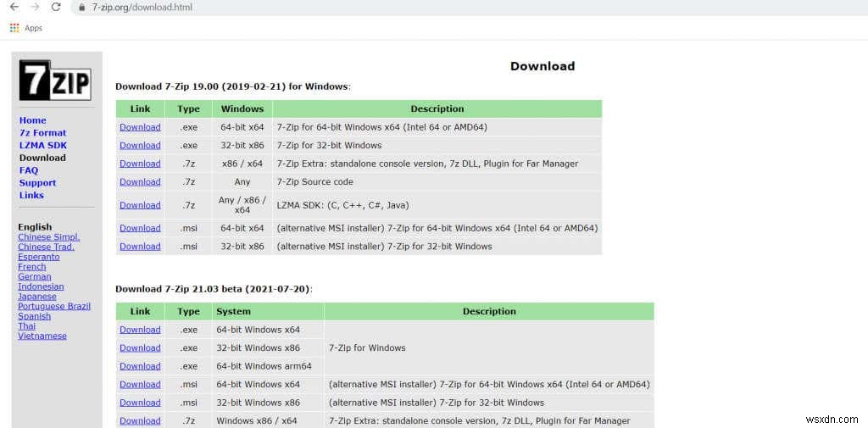
Task: Click the 'Any / x86 / x64' cell
Action: point(242,205)
